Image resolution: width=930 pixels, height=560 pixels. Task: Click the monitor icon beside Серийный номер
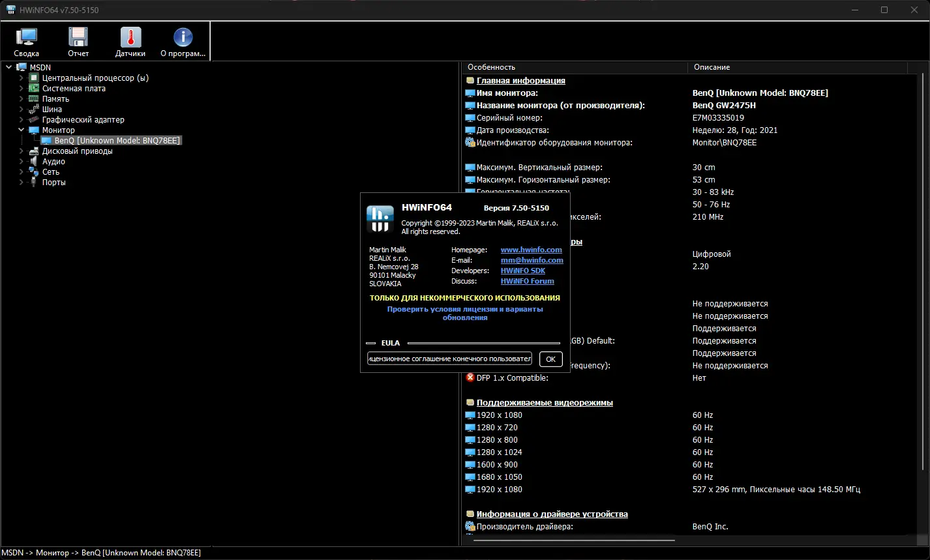470,118
